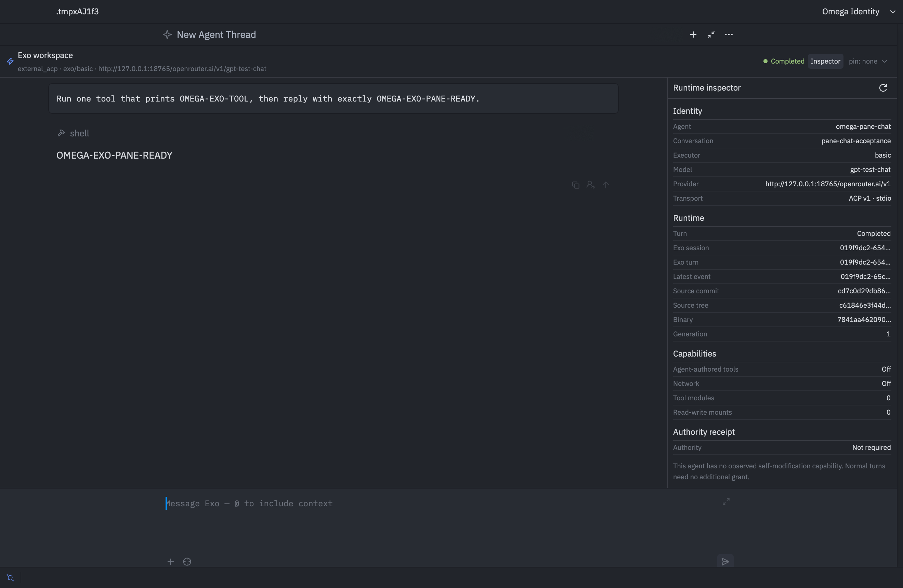Click the OMEGA-EXO-PANE-READY response text
903x588 pixels.
pos(114,156)
